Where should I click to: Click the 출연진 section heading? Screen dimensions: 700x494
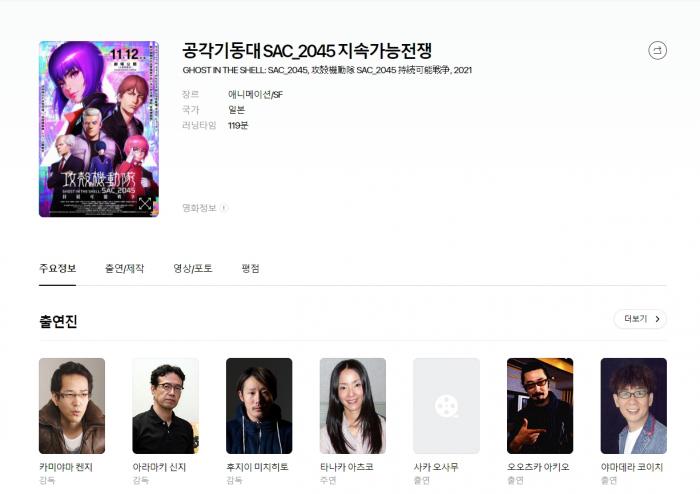click(x=58, y=321)
